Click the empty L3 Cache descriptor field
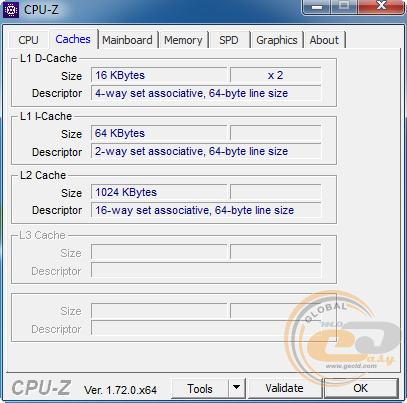The width and height of the screenshot is (407, 403). pos(206,270)
